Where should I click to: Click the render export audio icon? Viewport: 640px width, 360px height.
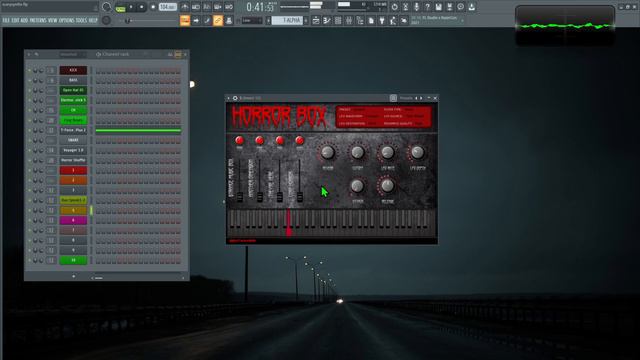click(x=449, y=7)
